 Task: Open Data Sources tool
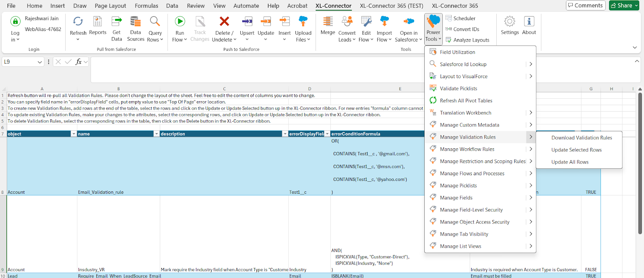click(136, 22)
